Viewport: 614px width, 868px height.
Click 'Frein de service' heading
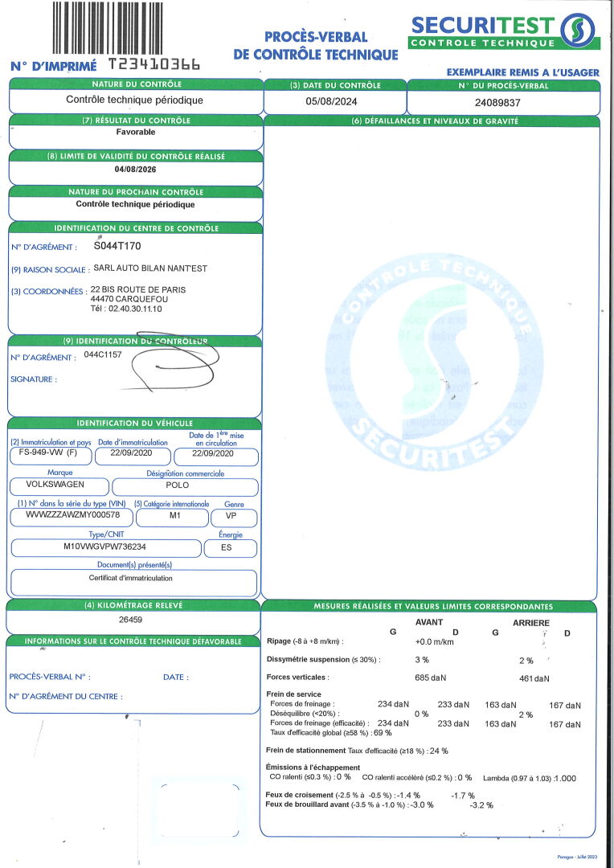(293, 694)
